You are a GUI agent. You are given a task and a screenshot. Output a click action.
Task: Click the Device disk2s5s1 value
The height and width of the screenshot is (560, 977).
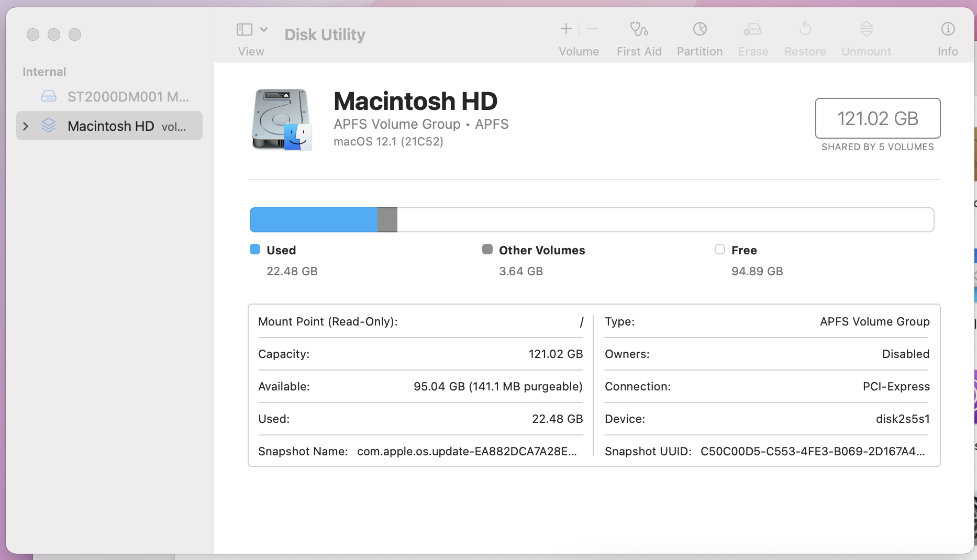(x=903, y=419)
